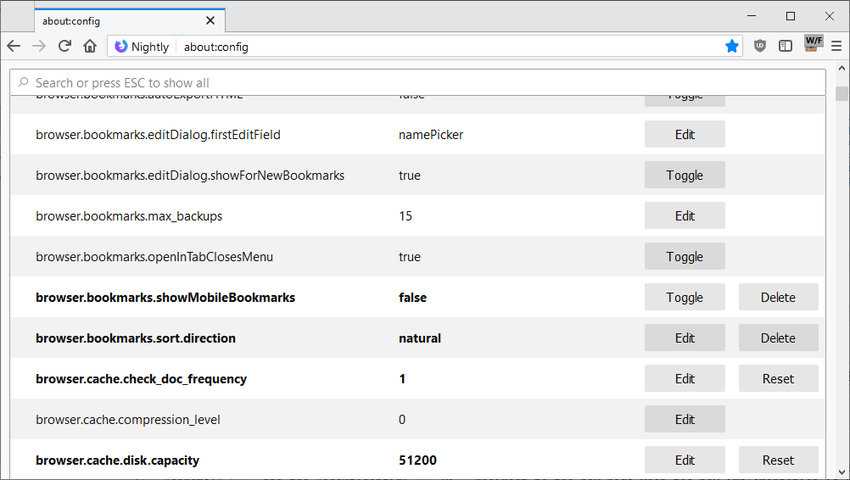
Task: Close the about:config tab
Action: click(210, 20)
